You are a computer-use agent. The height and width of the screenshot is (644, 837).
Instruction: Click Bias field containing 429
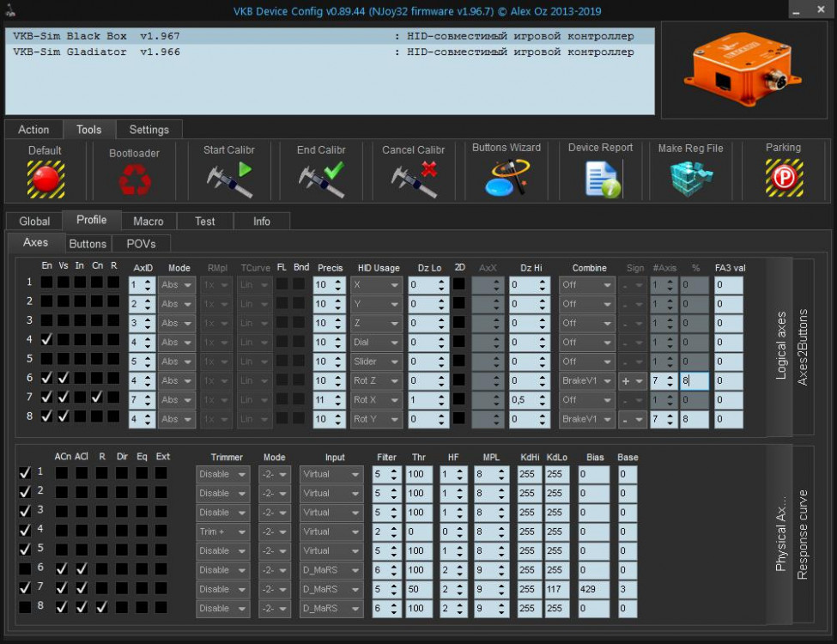pos(592,589)
